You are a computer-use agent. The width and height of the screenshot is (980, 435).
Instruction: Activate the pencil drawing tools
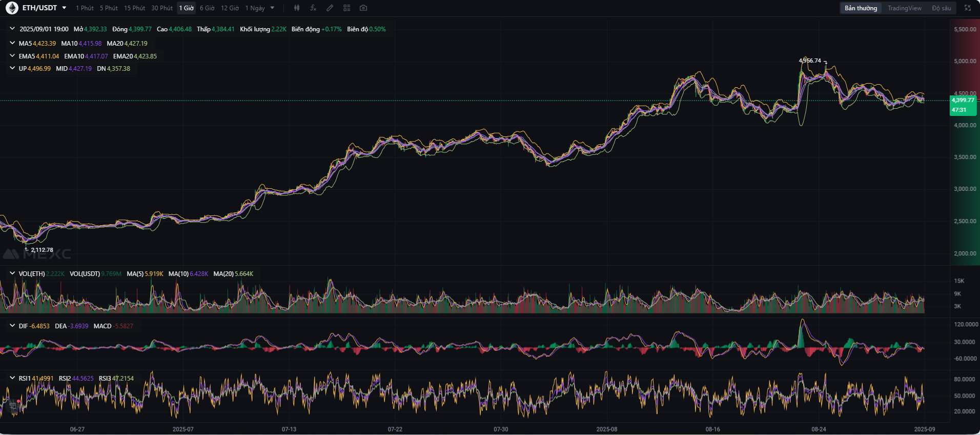330,8
